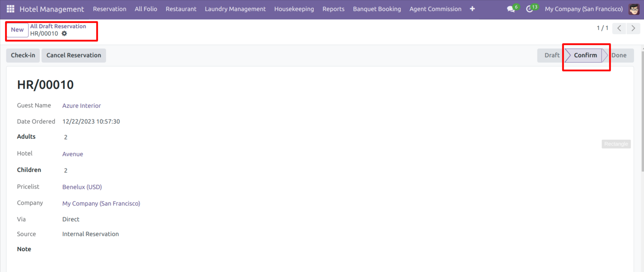Open the Azure Interior guest link
The height and width of the screenshot is (272, 644).
81,106
